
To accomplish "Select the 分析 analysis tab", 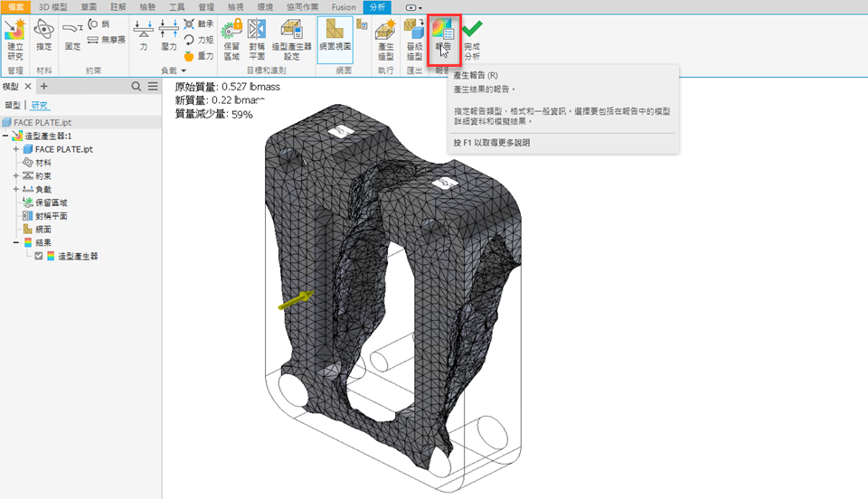I will coord(377,7).
